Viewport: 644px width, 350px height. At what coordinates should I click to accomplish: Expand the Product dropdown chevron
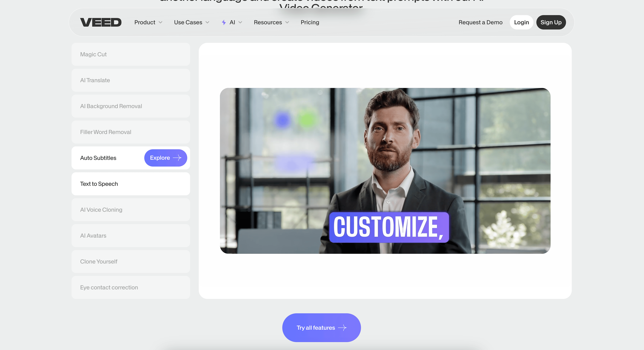point(160,22)
